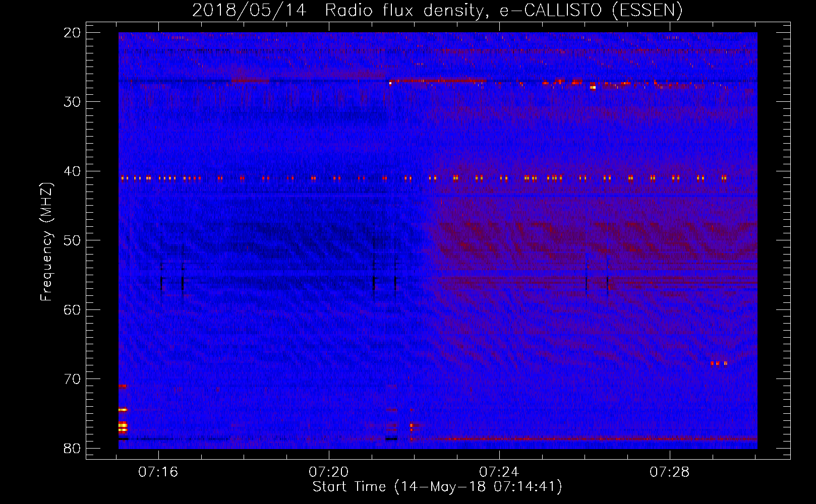This screenshot has width=816, height=504.
Task: Click the frequency tick label 60
Action: [72, 309]
